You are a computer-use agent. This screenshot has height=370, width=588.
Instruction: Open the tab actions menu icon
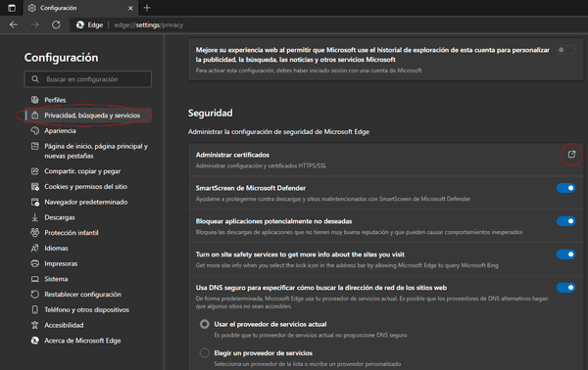point(12,8)
